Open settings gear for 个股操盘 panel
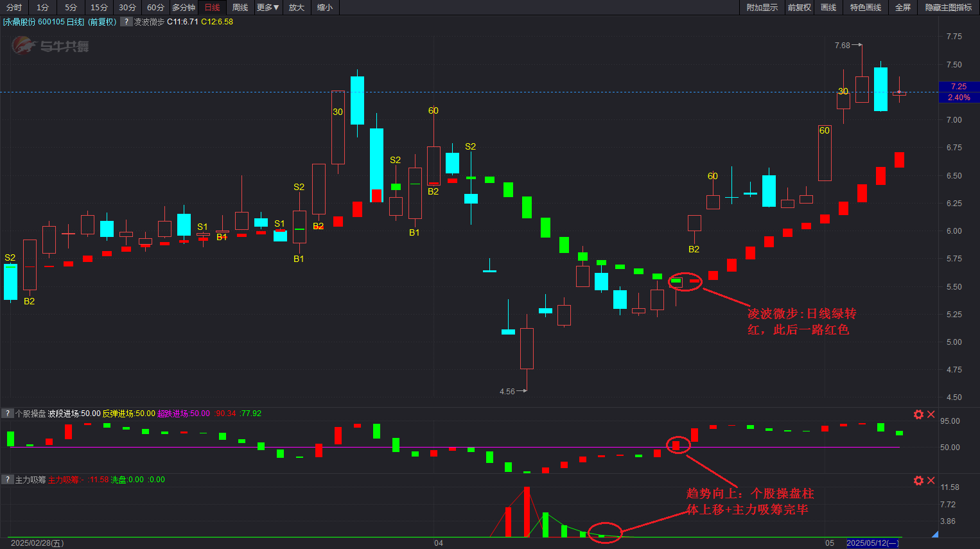 (918, 414)
